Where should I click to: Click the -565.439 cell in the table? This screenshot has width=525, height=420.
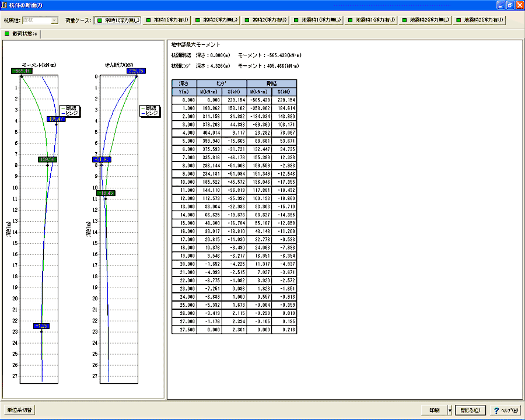pos(260,100)
